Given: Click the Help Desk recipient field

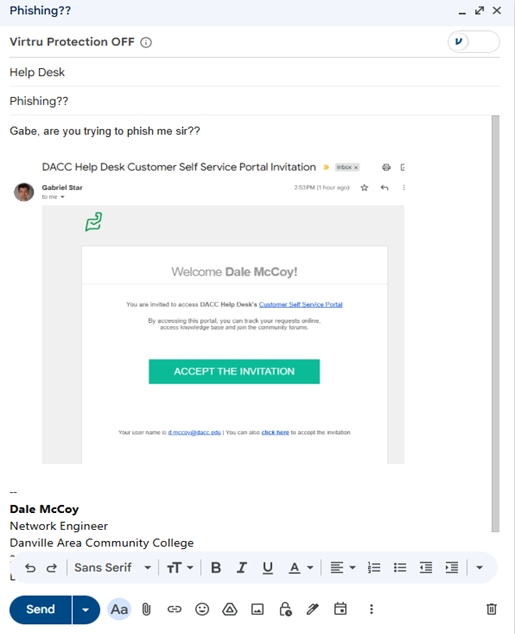Looking at the screenshot, I should (255, 72).
